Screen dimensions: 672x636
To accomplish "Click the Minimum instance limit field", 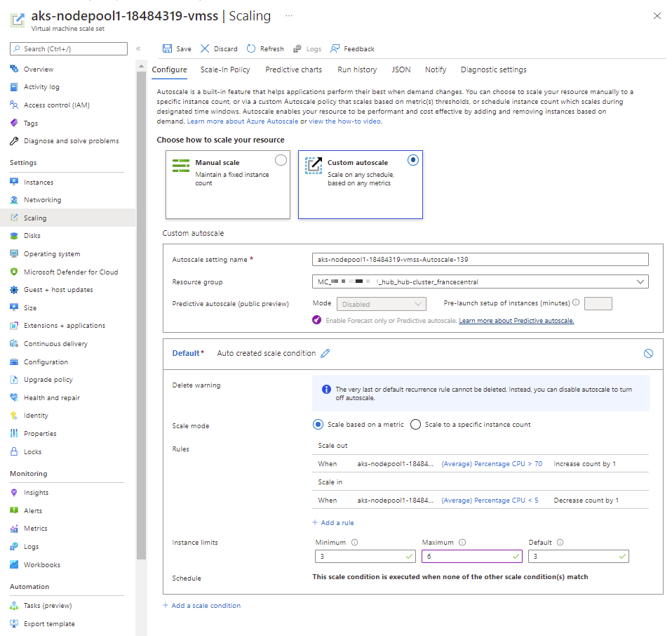I will coord(365,556).
